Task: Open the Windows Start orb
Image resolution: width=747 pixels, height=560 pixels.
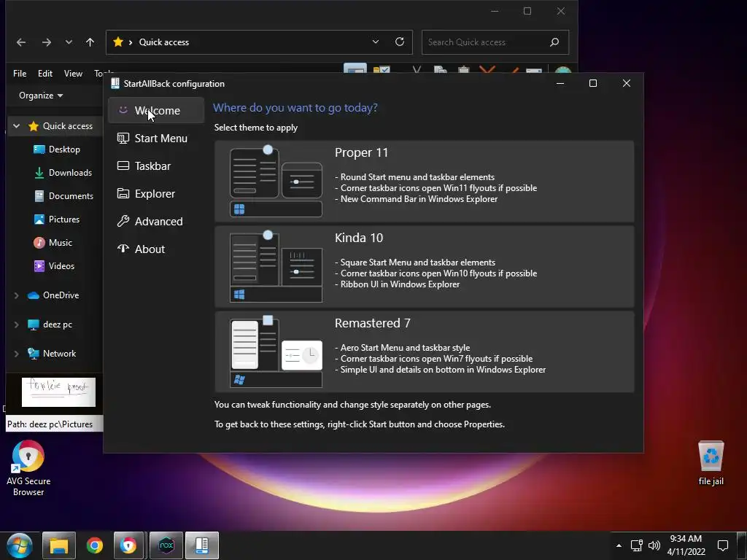Action: (x=19, y=545)
